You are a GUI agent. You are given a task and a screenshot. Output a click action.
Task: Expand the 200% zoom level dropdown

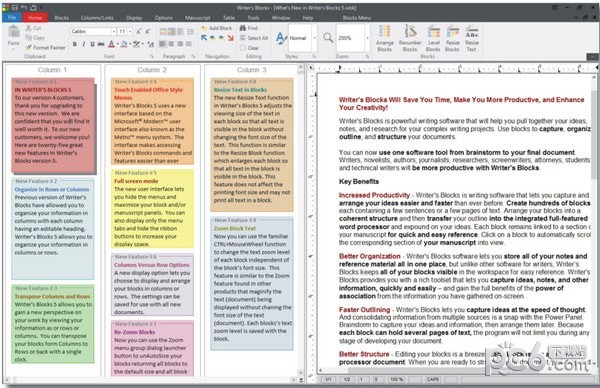click(x=367, y=38)
